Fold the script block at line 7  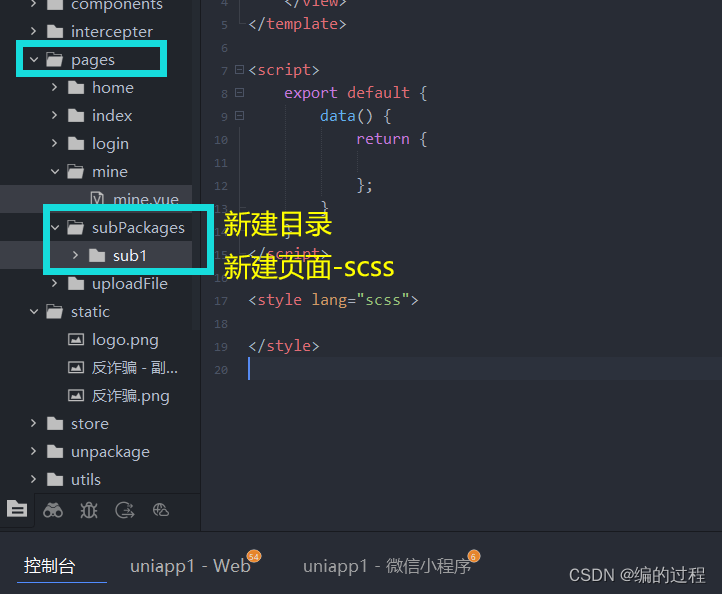(239, 70)
